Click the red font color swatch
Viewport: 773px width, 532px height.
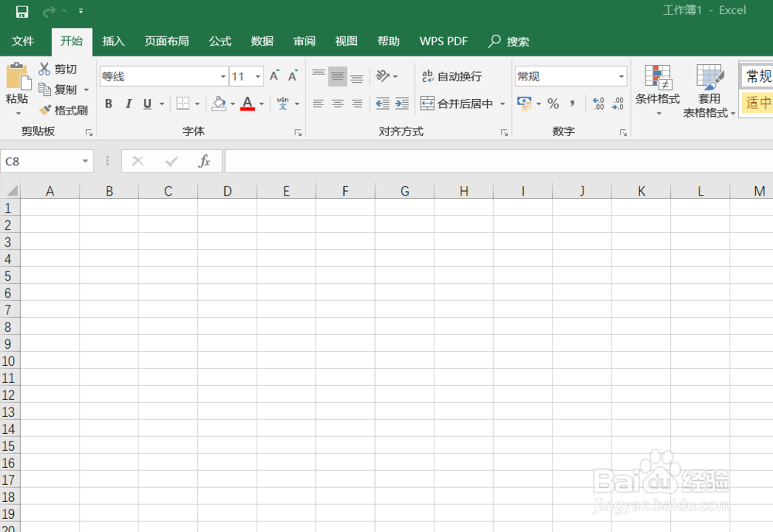[x=247, y=108]
